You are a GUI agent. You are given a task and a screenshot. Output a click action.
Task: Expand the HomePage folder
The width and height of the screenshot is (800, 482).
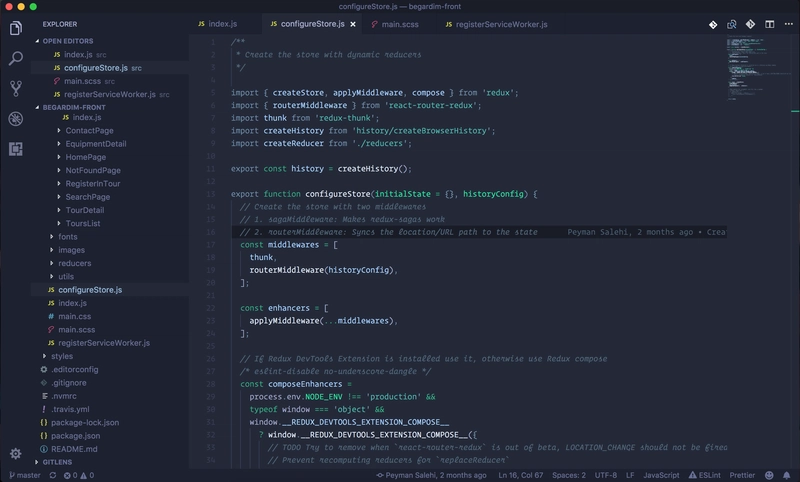point(85,157)
